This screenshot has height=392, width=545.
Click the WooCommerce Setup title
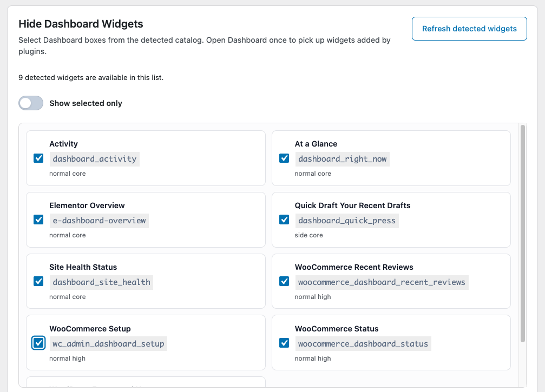[x=90, y=328]
